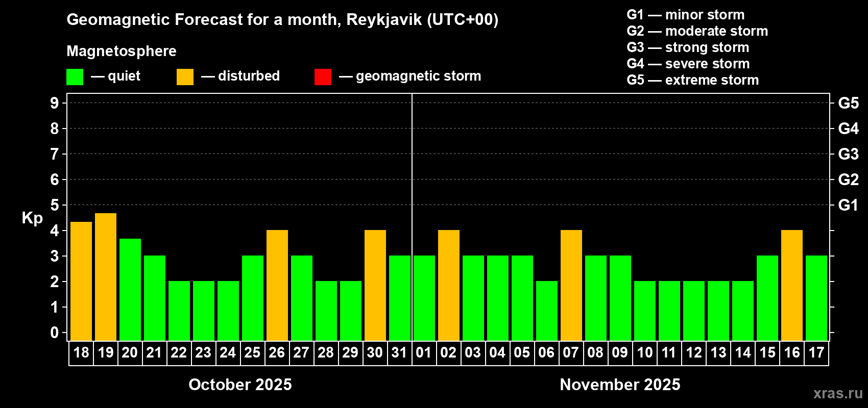Viewport: 868px width, 408px height.
Task: Click date label 27 on the axis
Action: pyautogui.click(x=301, y=352)
